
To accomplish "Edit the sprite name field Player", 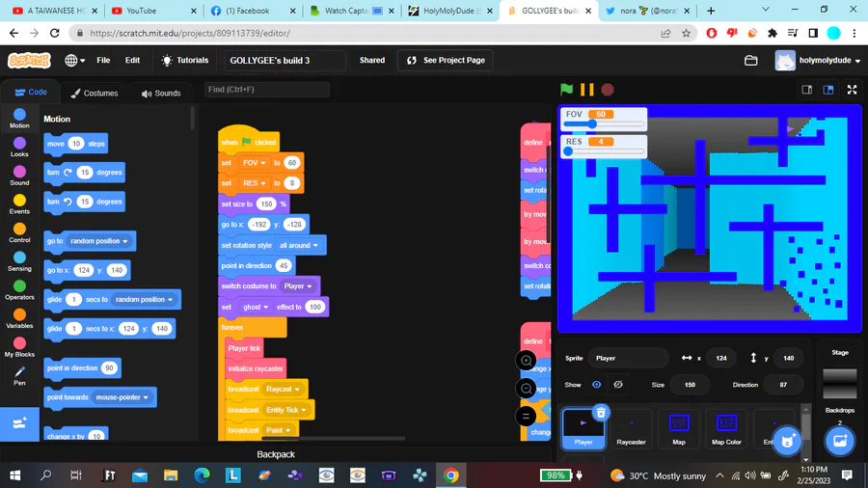I will (628, 358).
